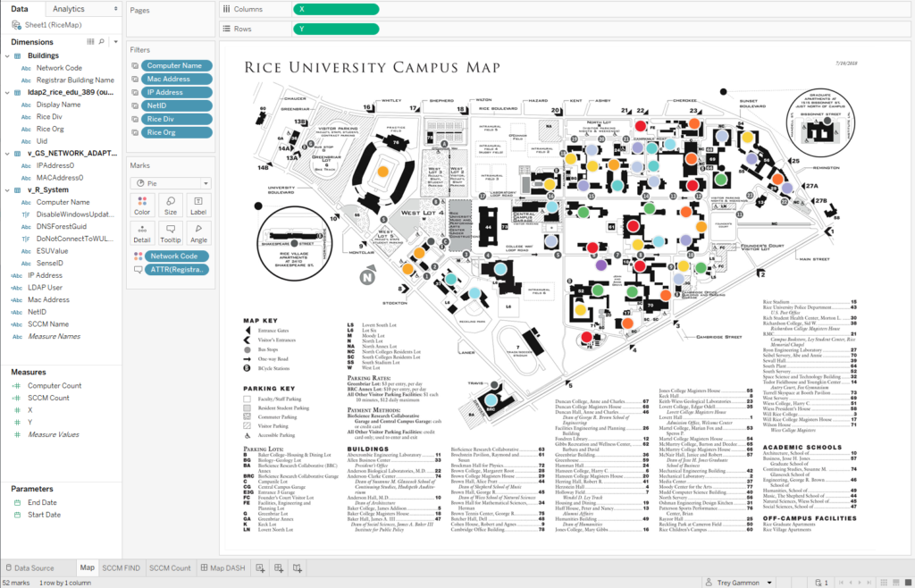Click the ATTR(Registra.. pill in Marks card

pyautogui.click(x=177, y=270)
